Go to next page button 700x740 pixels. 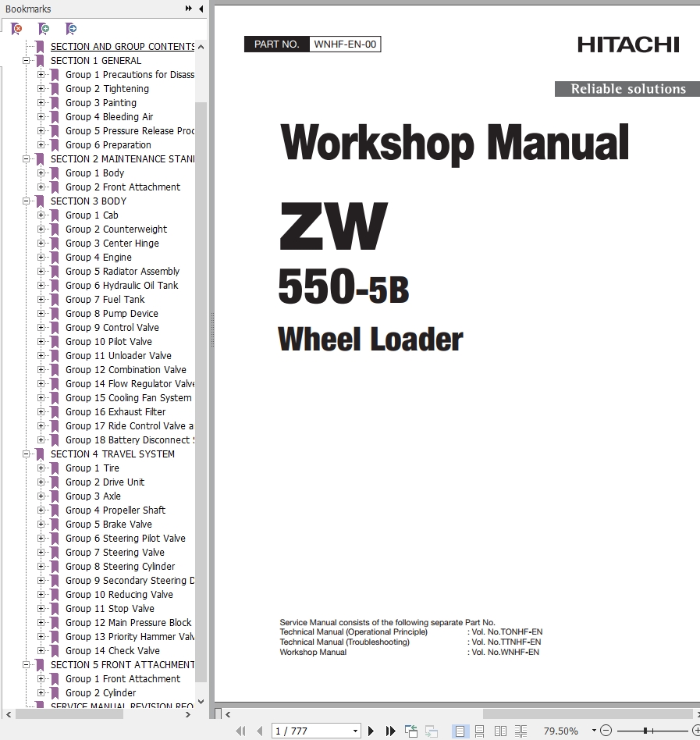[x=371, y=731]
